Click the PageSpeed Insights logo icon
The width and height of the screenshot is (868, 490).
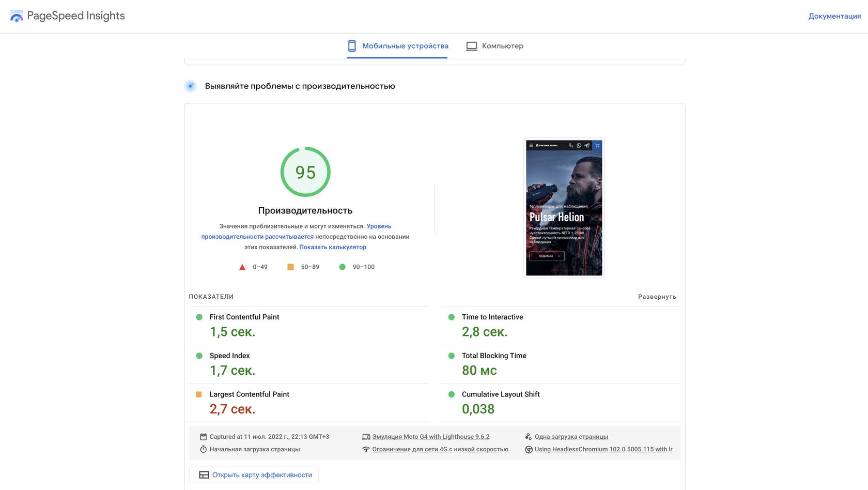pos(17,16)
